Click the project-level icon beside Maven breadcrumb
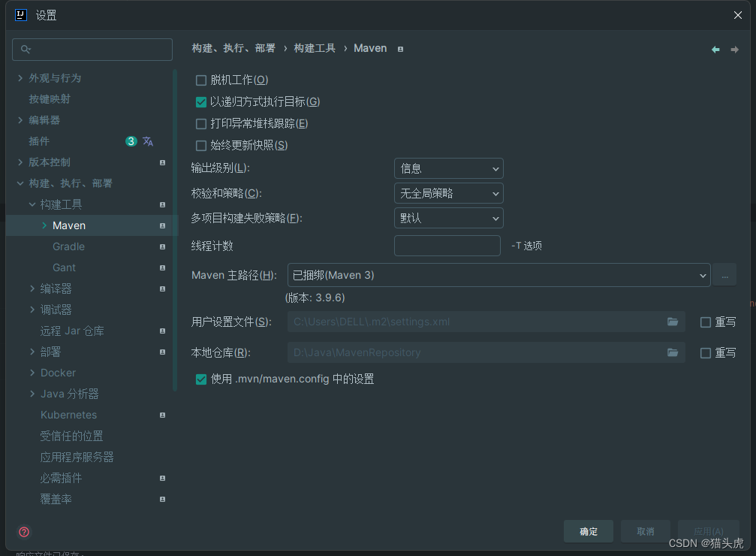The height and width of the screenshot is (556, 756). 400,50
